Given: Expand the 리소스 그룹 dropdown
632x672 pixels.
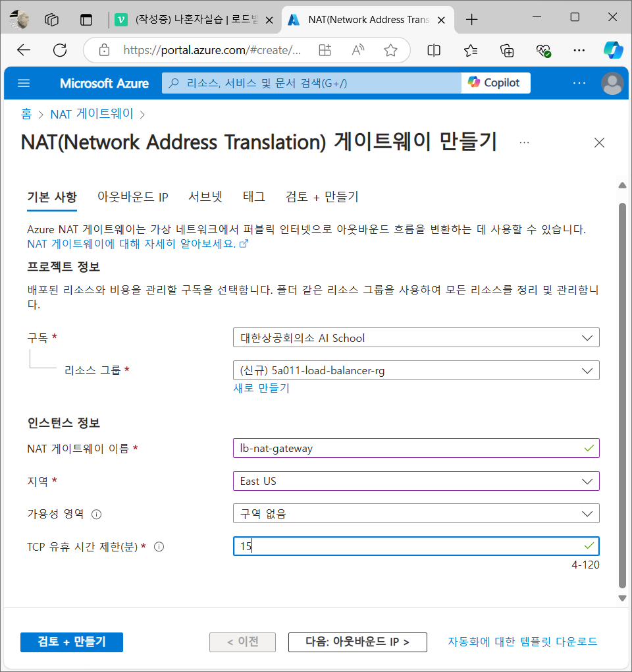Looking at the screenshot, I should (416, 370).
